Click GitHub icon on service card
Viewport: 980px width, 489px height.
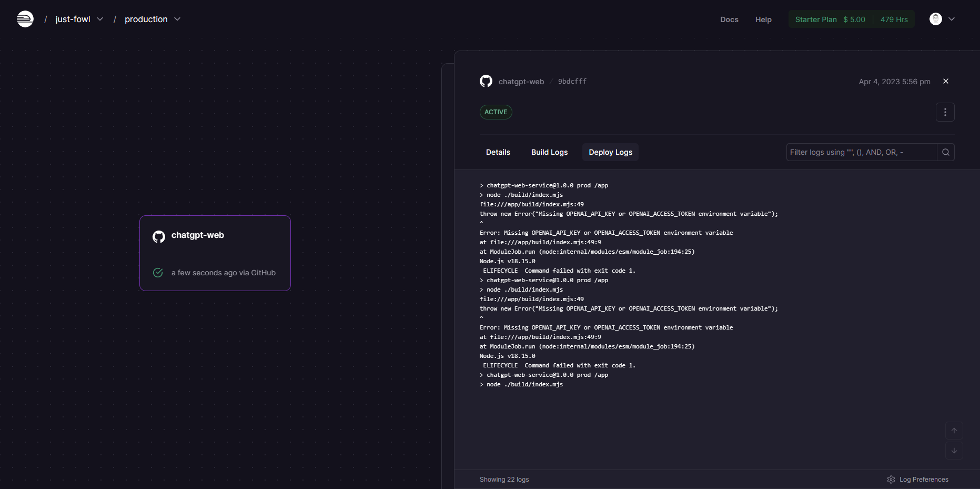(x=159, y=237)
